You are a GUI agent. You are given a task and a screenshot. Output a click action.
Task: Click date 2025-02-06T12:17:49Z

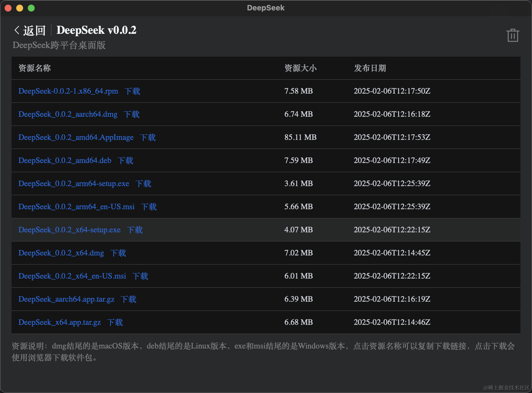(x=392, y=160)
